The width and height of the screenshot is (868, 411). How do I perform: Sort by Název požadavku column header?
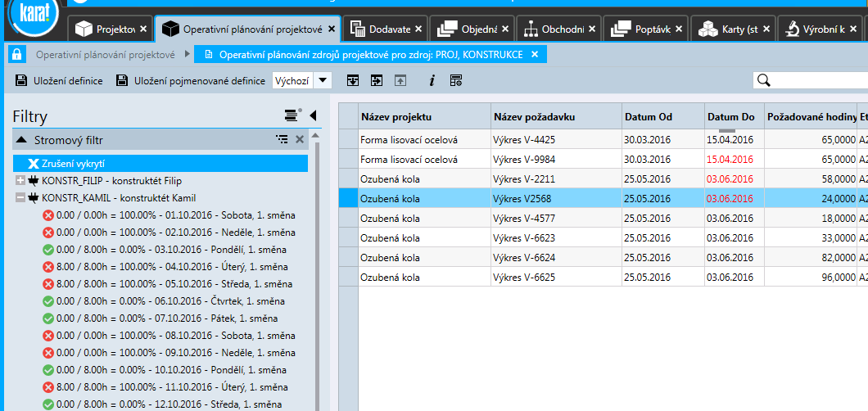556,117
